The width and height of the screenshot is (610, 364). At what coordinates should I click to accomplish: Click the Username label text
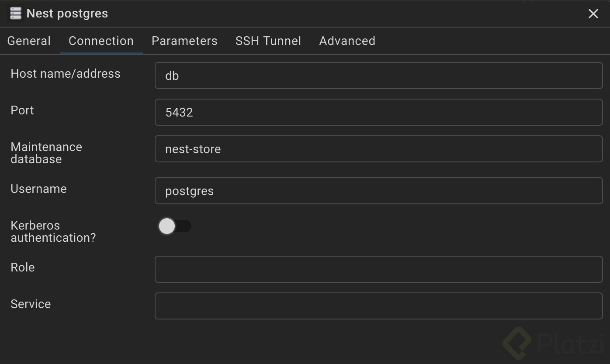click(38, 189)
